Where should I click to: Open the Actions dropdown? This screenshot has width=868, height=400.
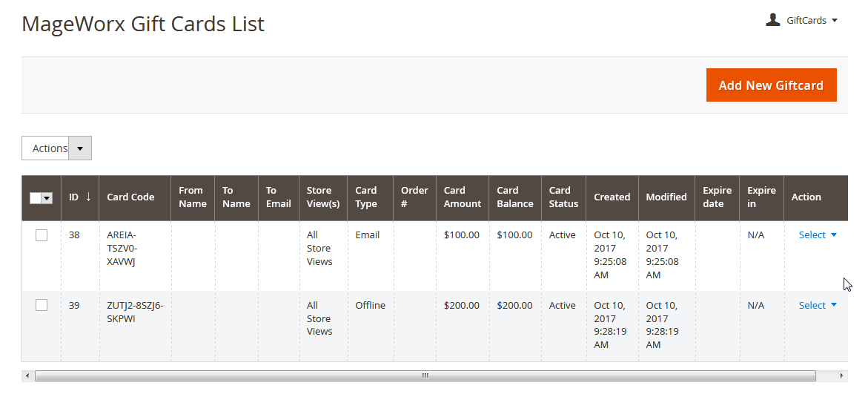pyautogui.click(x=56, y=148)
